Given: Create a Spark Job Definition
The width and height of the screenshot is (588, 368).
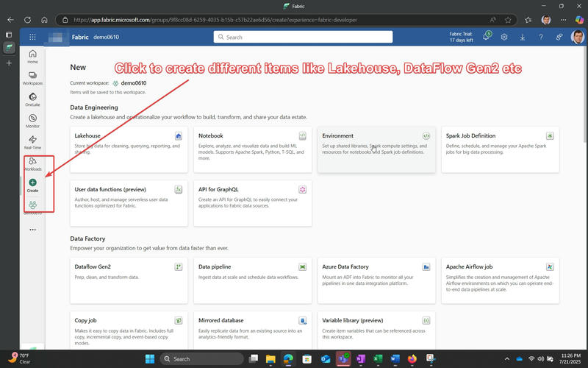Looking at the screenshot, I should 501,149.
